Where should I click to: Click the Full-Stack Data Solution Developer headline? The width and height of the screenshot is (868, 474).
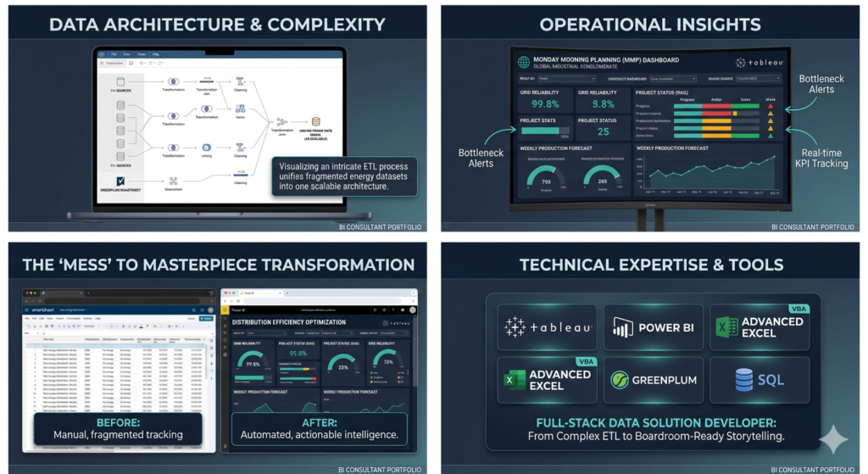coord(656,423)
